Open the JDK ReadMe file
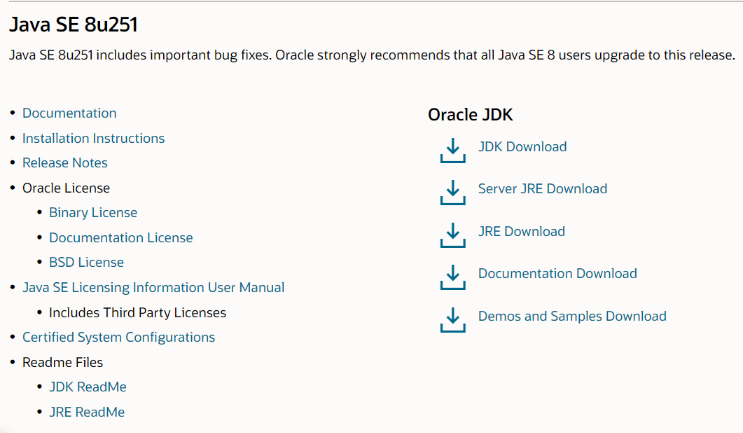 click(x=88, y=387)
